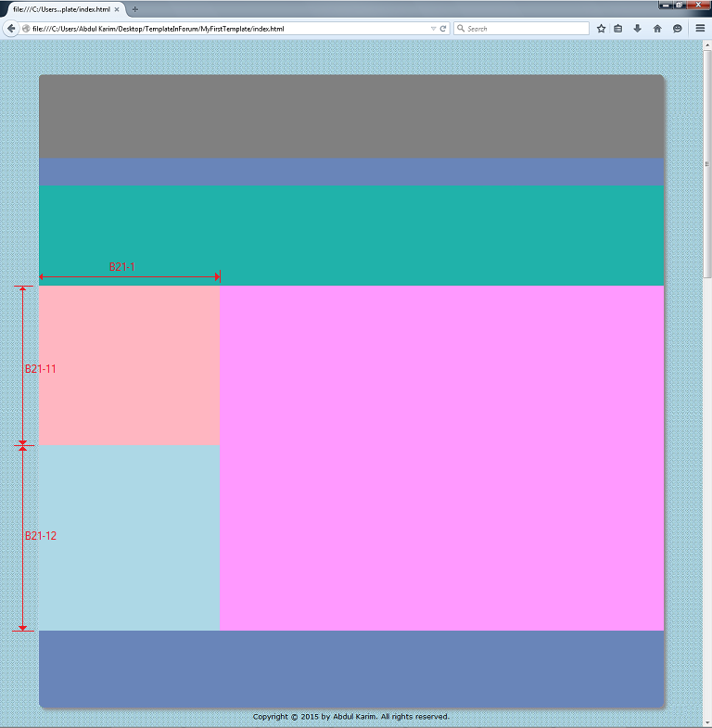Go to the Home page icon

coord(657,29)
